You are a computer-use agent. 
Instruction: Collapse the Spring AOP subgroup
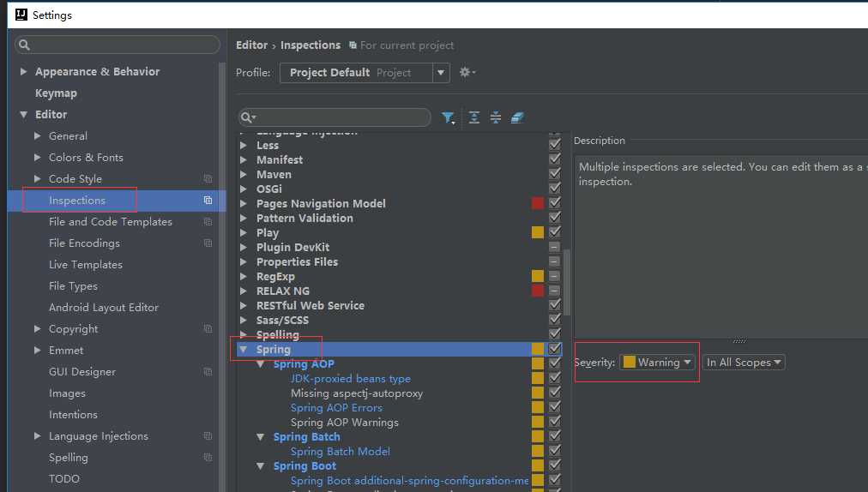(260, 364)
